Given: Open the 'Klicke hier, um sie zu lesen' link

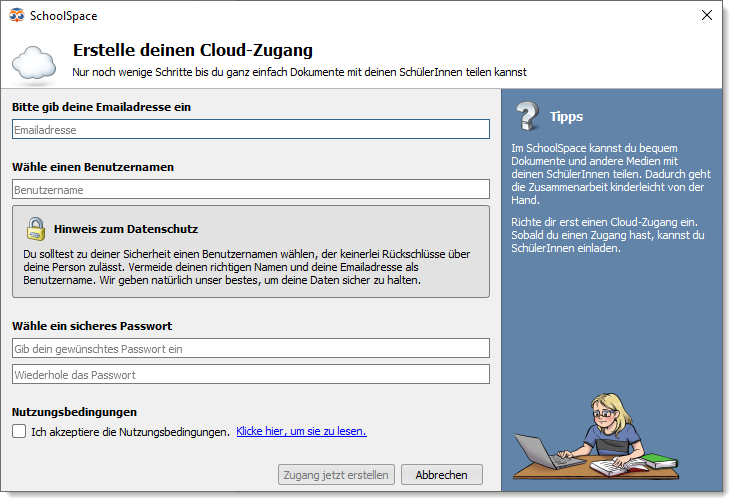Looking at the screenshot, I should 301,431.
